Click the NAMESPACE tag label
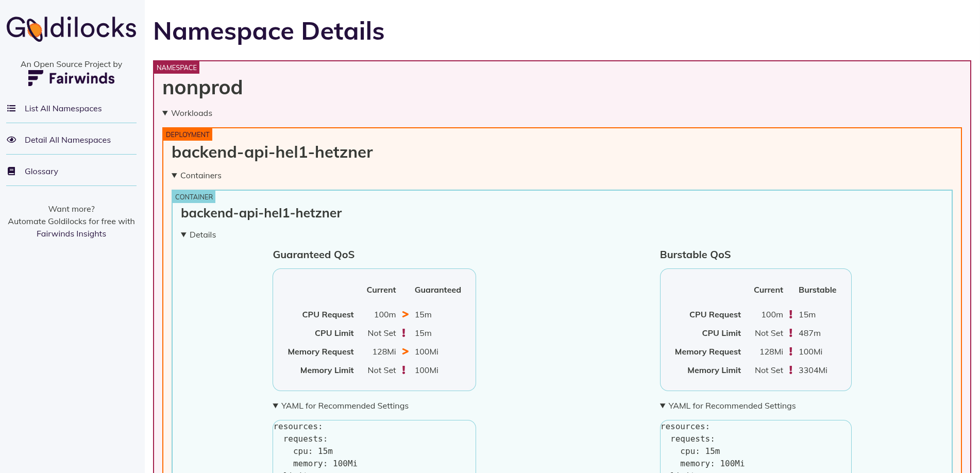Screen dimensions: 980x473 [177, 67]
